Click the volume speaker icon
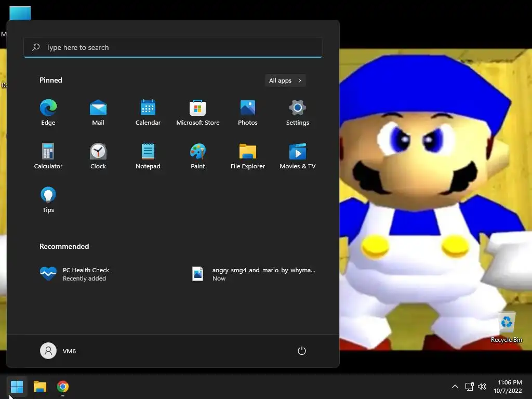This screenshot has height=399, width=532. pos(482,387)
